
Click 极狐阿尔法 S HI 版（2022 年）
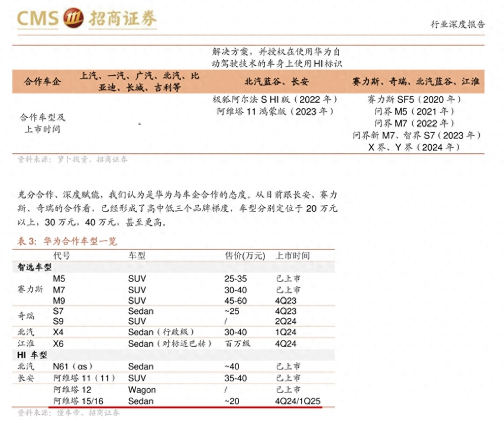point(275,99)
